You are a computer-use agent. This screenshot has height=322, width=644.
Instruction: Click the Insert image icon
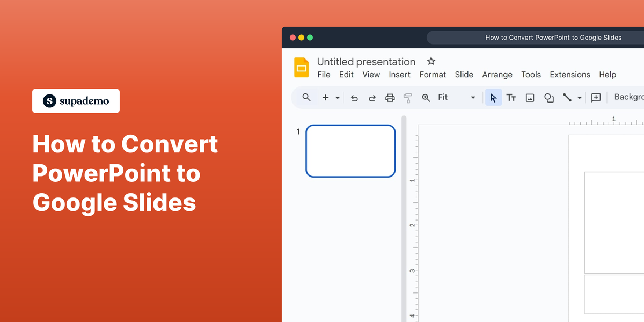pos(530,98)
